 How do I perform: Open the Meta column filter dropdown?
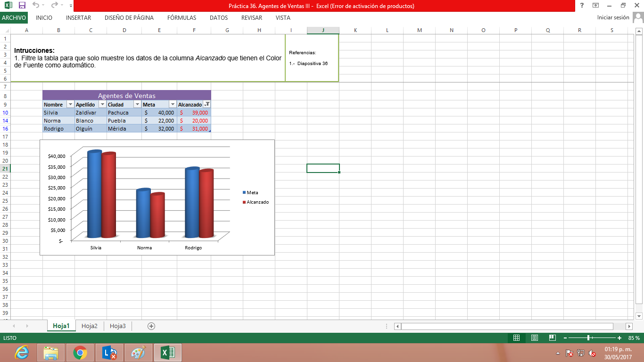point(173,105)
